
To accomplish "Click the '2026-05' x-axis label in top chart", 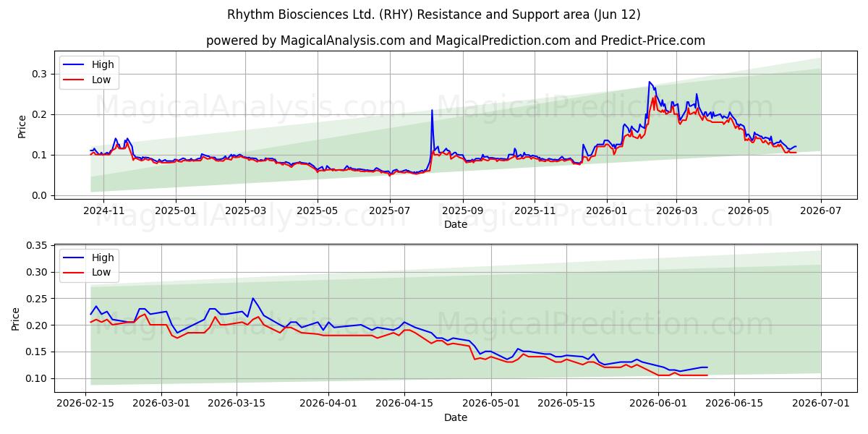I will coord(749,210).
